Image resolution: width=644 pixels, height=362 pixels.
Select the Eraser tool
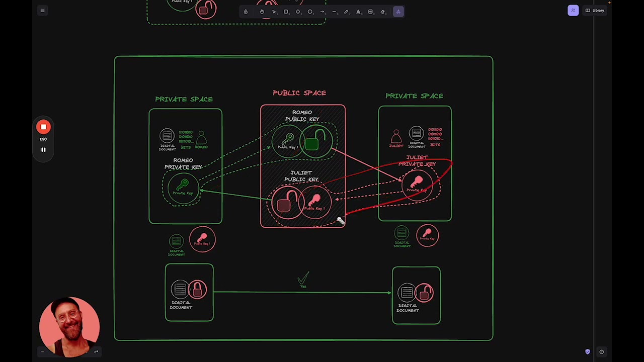tap(382, 12)
